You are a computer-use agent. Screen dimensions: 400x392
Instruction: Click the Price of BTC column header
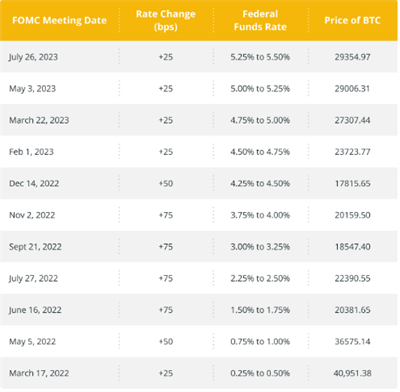click(x=352, y=20)
